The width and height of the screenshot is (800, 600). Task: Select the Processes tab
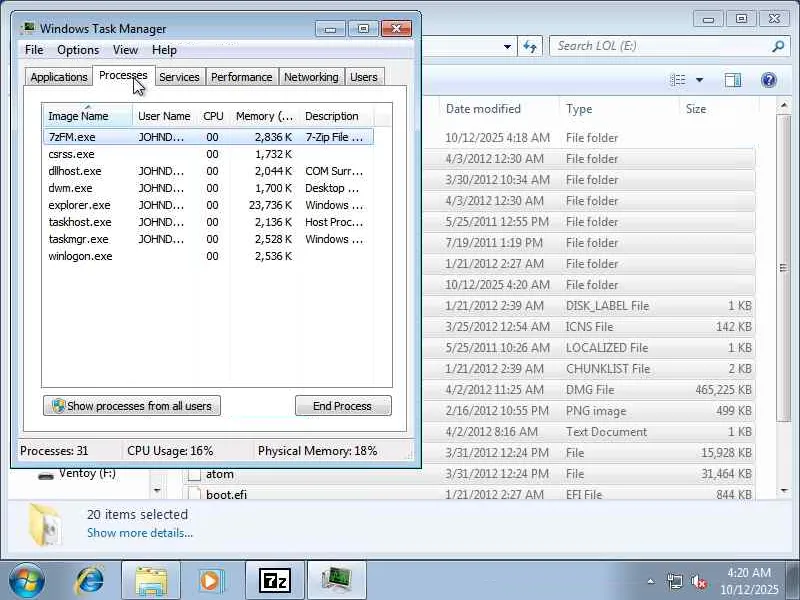click(x=123, y=76)
